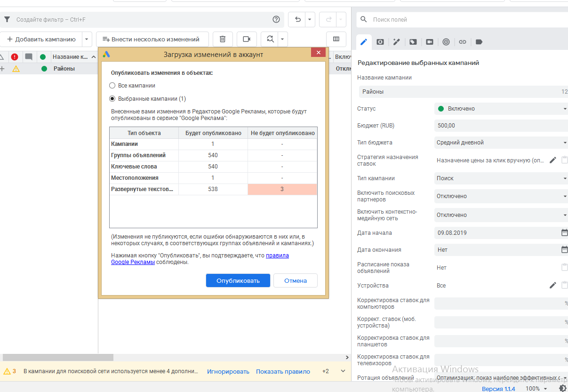This screenshot has height=392, width=568.
Task: Click the green status dot column header
Action: (43, 57)
